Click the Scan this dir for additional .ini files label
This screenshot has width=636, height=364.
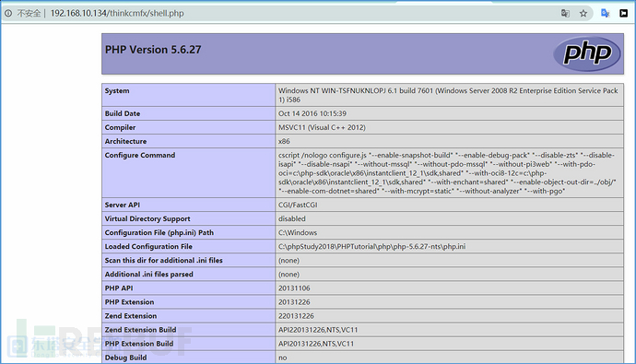pos(163,260)
